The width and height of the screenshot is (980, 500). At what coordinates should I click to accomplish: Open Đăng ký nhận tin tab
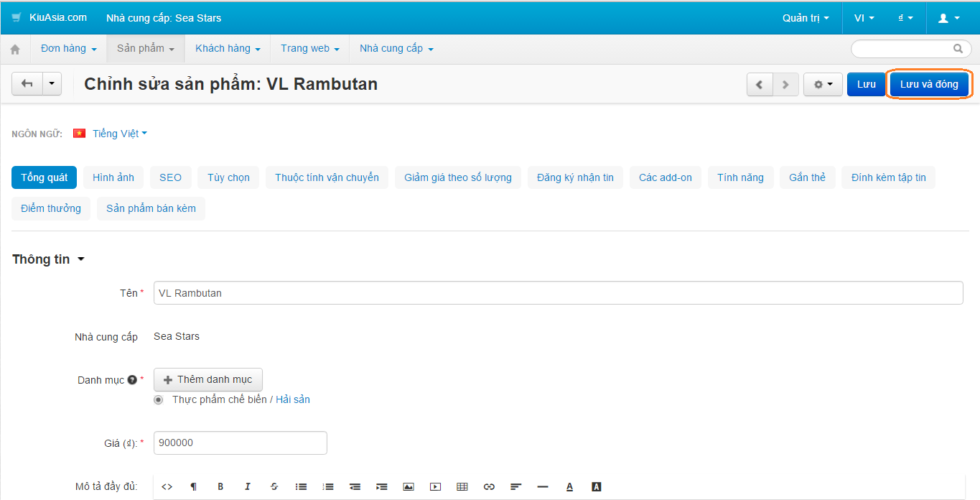pos(575,177)
